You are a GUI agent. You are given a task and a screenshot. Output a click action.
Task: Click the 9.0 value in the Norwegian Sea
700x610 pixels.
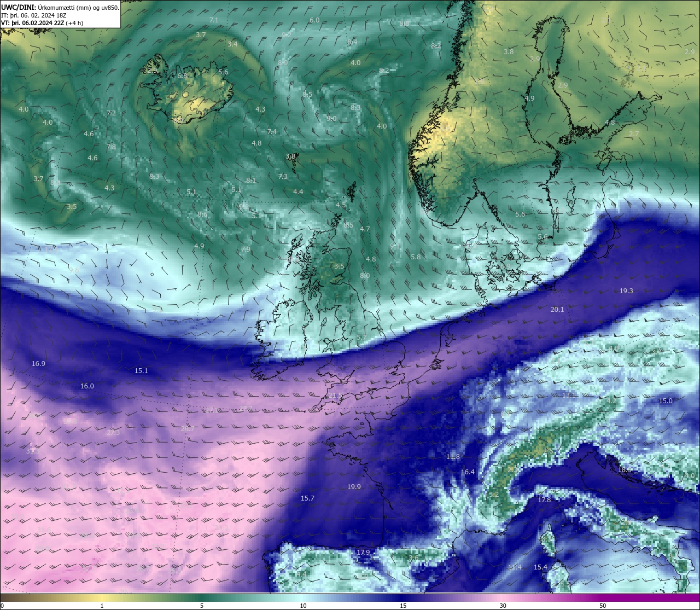331,119
